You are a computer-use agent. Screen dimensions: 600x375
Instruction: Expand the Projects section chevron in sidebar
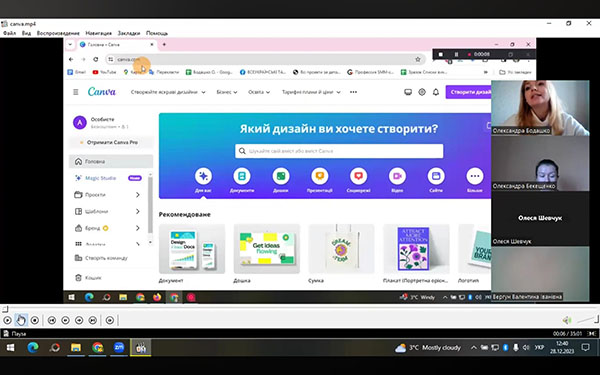click(138, 195)
